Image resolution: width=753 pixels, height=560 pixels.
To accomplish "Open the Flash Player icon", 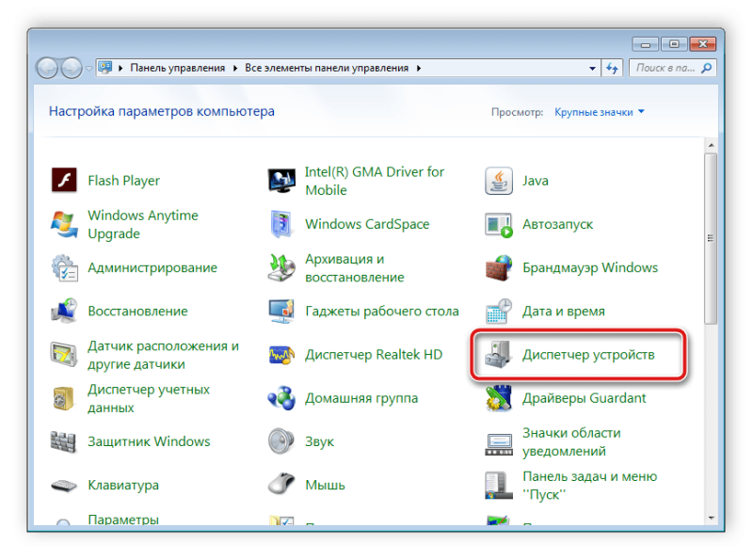I will point(64,181).
